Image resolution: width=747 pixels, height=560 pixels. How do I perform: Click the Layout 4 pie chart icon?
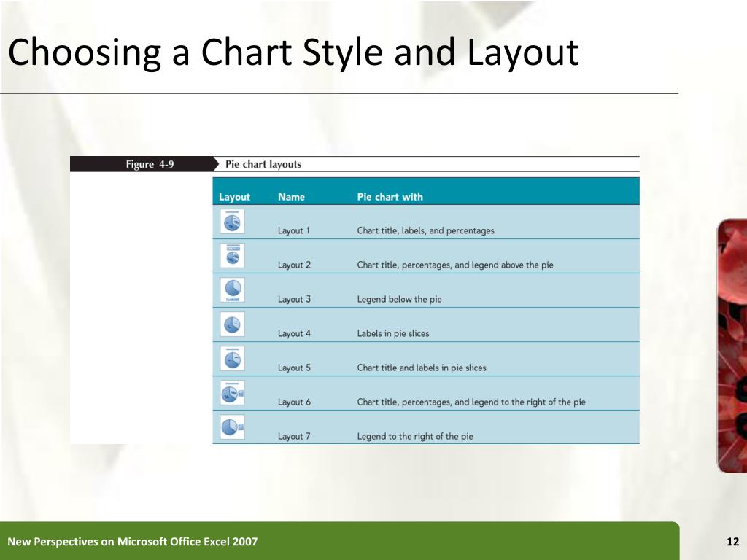[233, 324]
